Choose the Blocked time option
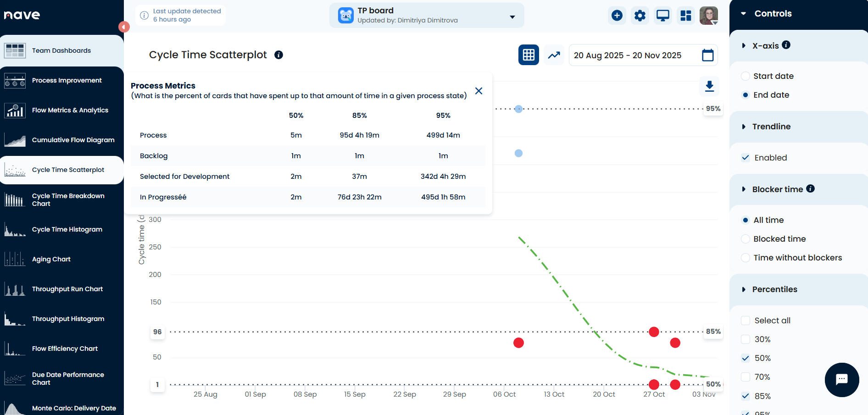The image size is (868, 415). (745, 238)
